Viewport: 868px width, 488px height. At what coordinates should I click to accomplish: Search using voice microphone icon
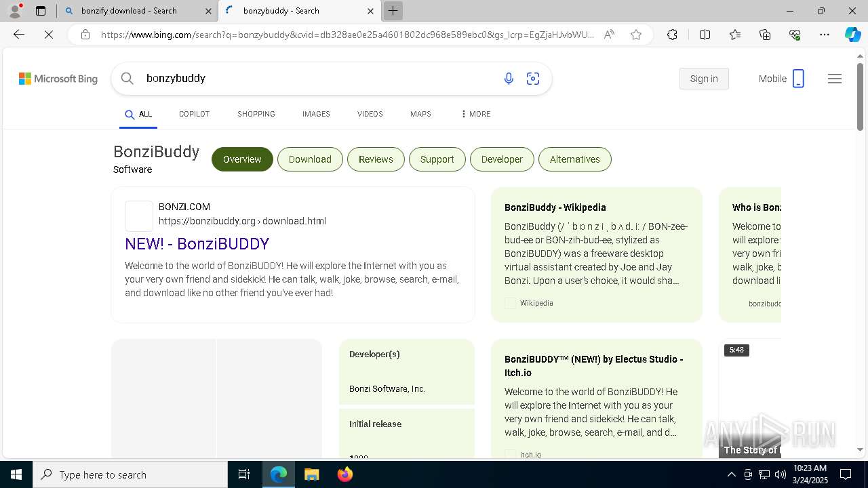point(509,79)
